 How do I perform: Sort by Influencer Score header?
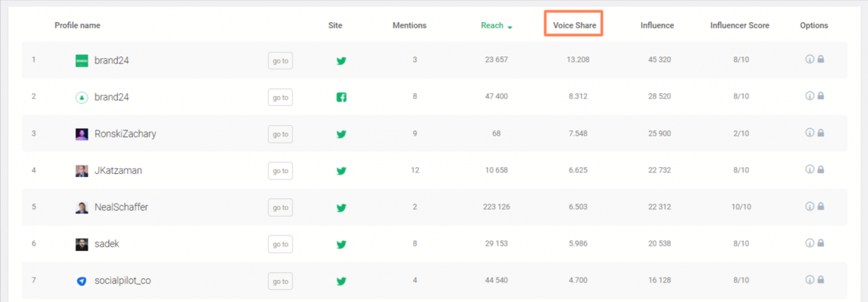click(x=739, y=25)
